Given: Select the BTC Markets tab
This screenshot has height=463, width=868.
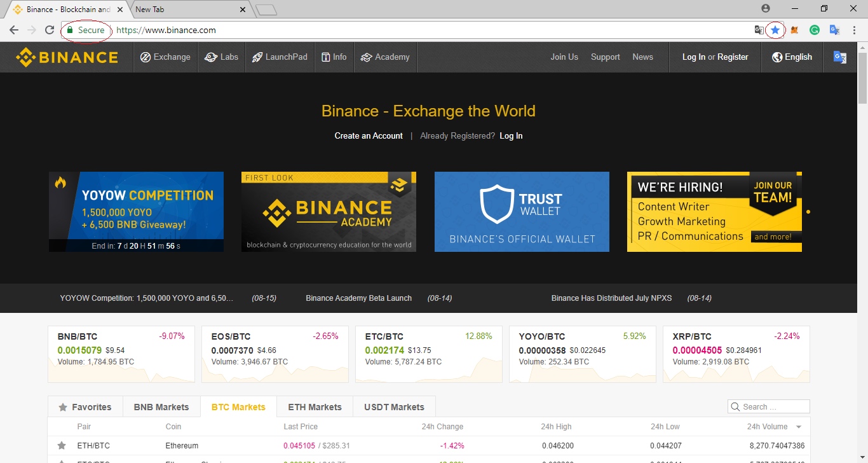Looking at the screenshot, I should coord(239,407).
